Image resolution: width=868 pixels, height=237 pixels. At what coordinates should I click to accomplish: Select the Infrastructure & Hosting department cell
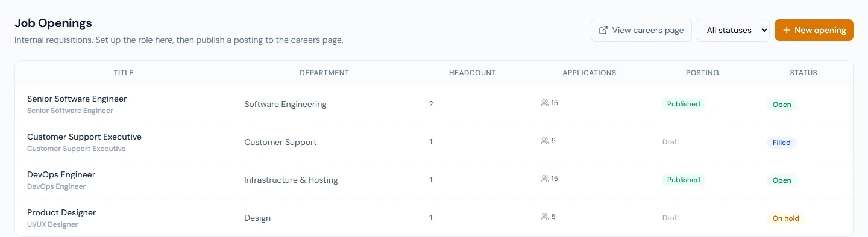pyautogui.click(x=291, y=180)
